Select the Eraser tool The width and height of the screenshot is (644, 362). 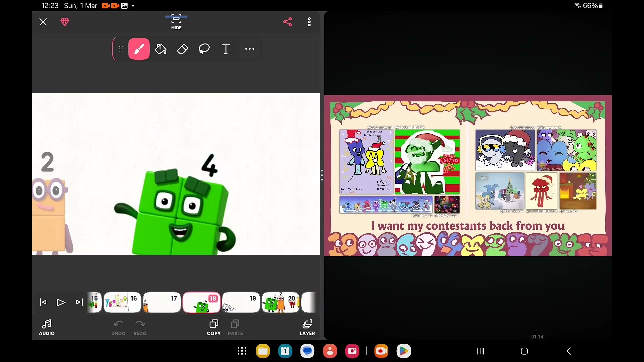[183, 49]
